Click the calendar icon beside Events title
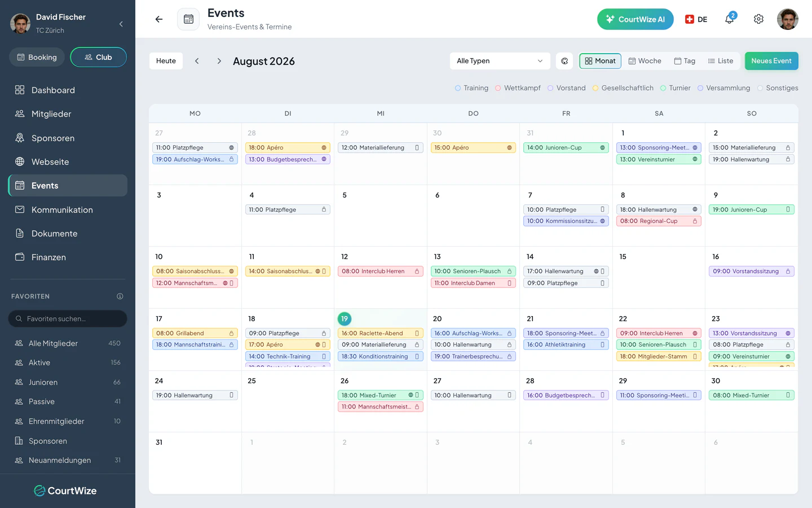The width and height of the screenshot is (812, 508). (188, 19)
